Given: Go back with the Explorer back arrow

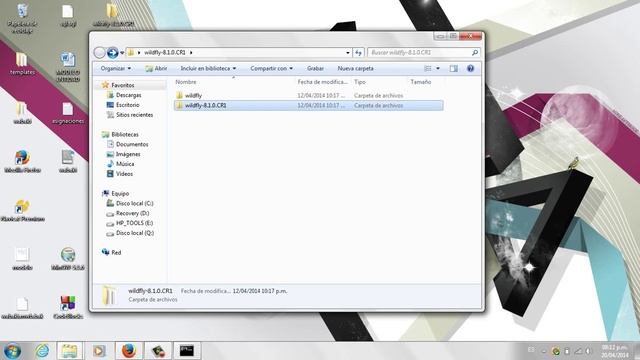Looking at the screenshot, I should pyautogui.click(x=99, y=53).
